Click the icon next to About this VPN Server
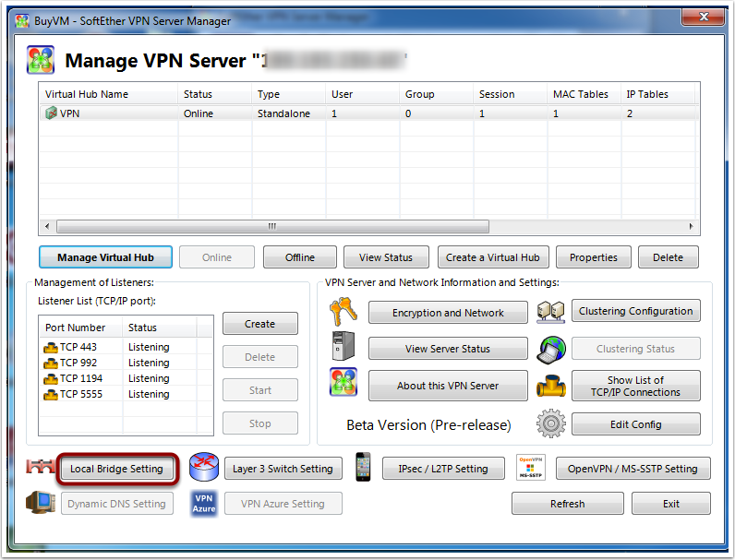The width and height of the screenshot is (735, 560). (343, 382)
